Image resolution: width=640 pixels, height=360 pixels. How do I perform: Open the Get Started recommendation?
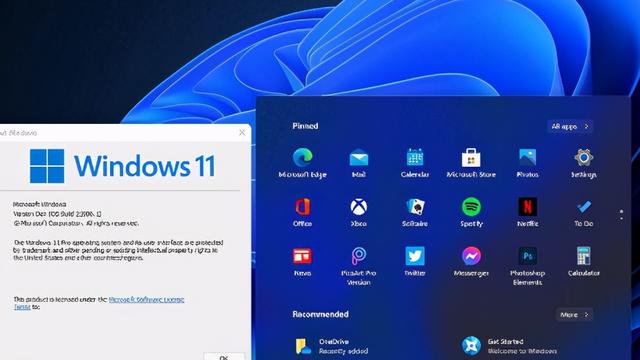509,346
